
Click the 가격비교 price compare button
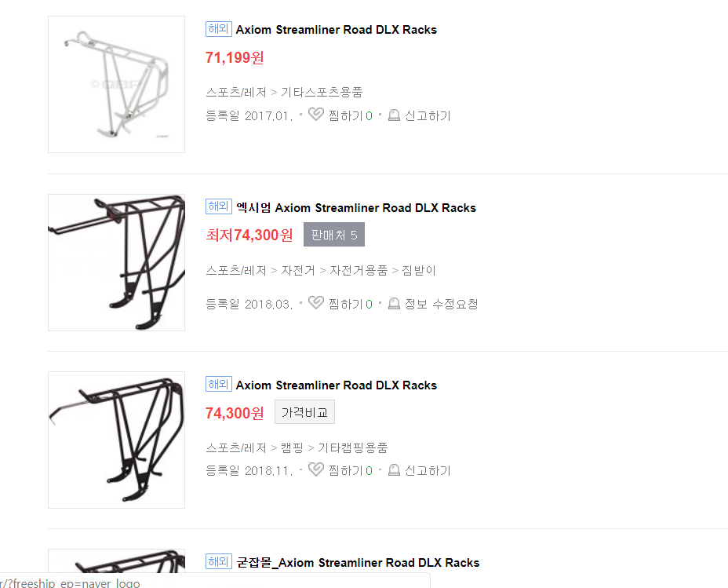(x=304, y=412)
